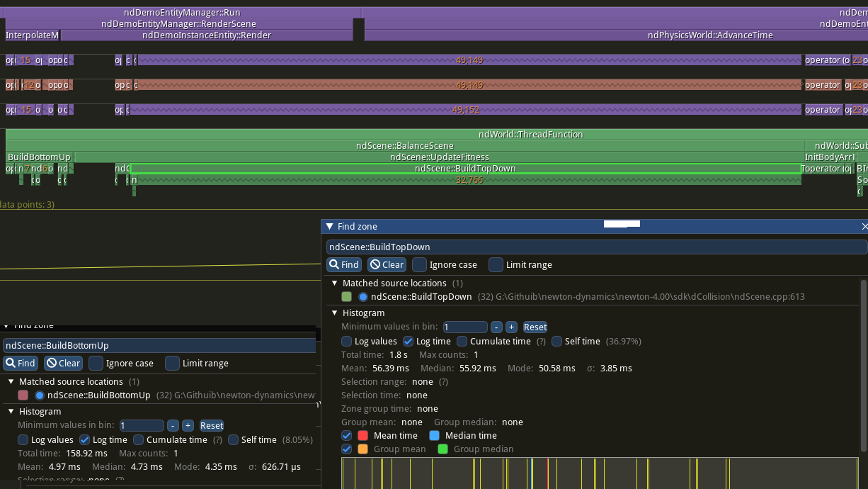Uncheck the Mean time checkbox
Screen dimensions: 868x489
pos(347,435)
